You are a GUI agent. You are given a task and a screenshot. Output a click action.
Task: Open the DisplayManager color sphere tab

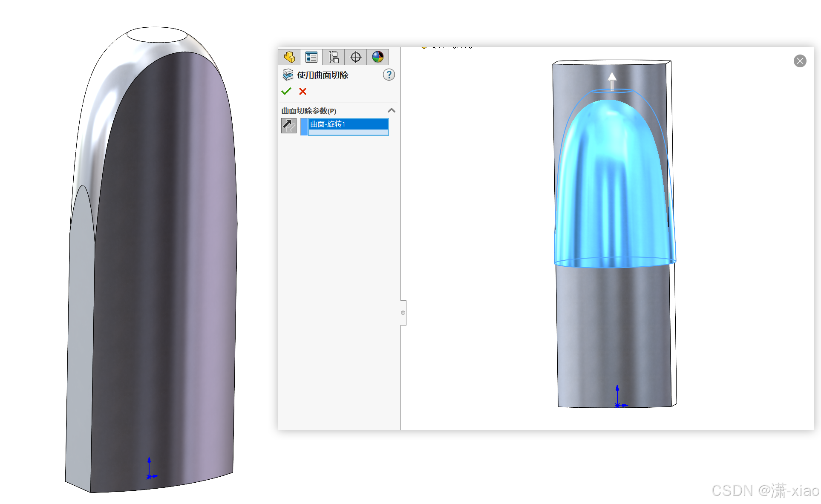pyautogui.click(x=378, y=57)
